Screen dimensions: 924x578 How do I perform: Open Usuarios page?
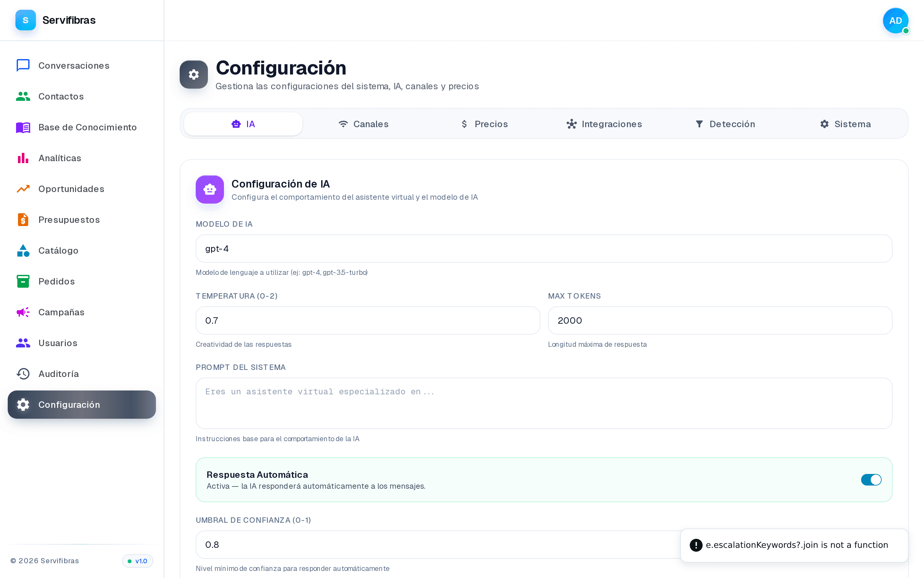82,343
